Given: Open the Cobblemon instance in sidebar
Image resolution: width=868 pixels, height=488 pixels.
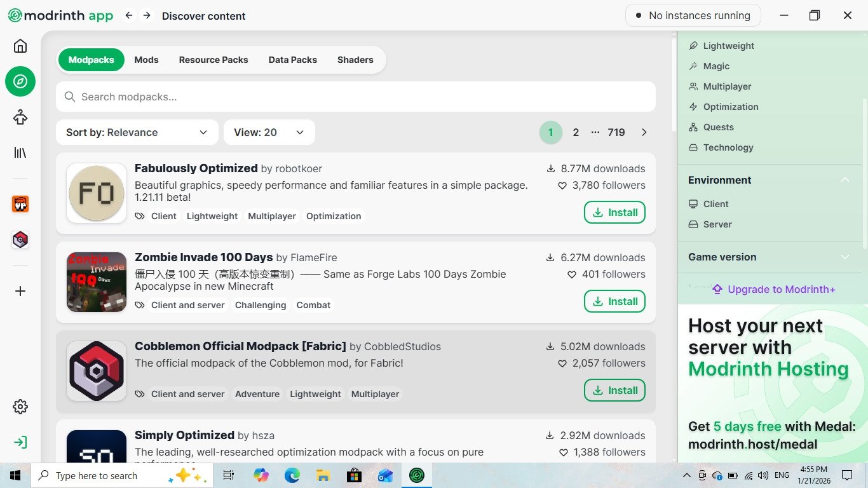Looking at the screenshot, I should pos(20,240).
